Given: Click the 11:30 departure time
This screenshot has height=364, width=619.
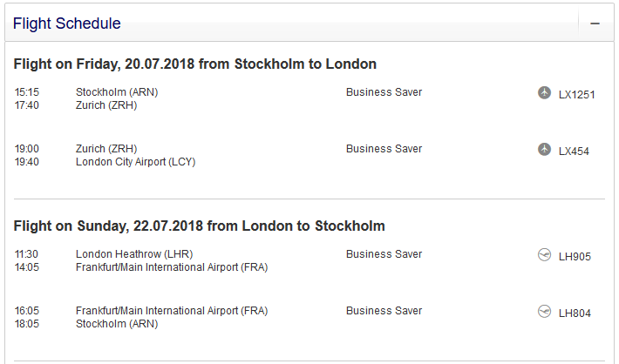Looking at the screenshot, I should (x=27, y=254).
